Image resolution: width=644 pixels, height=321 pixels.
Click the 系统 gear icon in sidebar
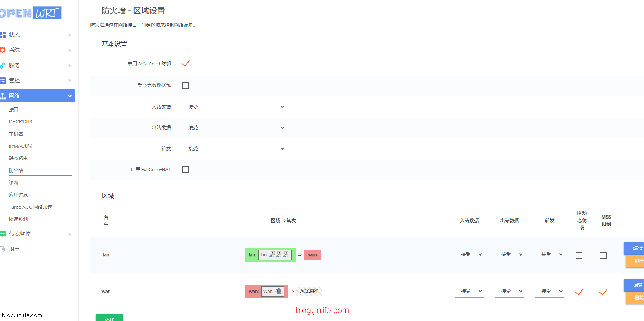(x=3, y=50)
